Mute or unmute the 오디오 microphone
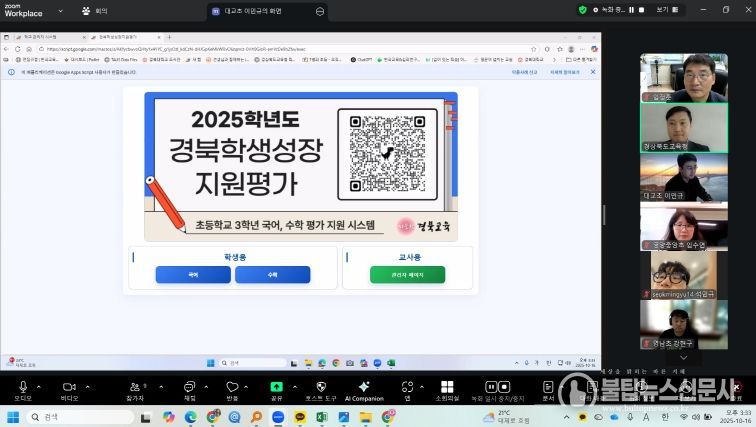This screenshot has width=756, height=427. coord(22,385)
